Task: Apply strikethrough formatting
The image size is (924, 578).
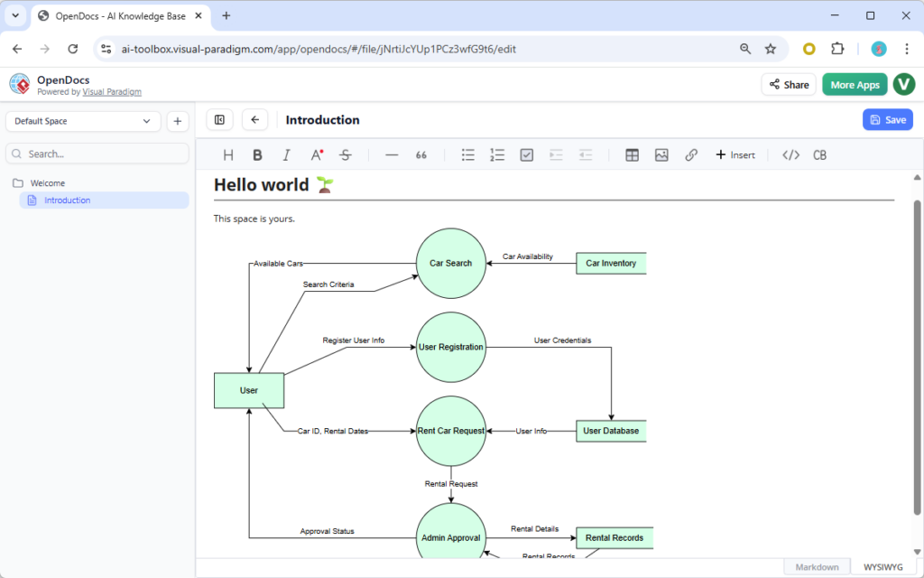Action: (345, 154)
